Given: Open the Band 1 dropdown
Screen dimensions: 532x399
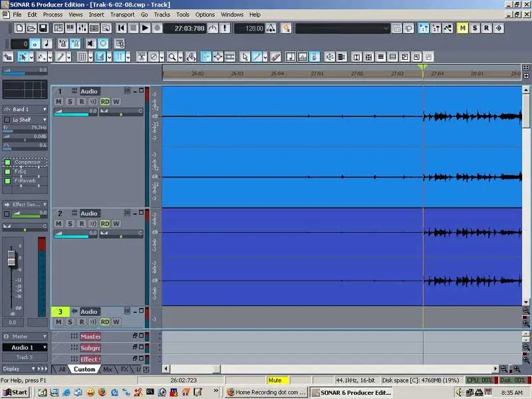Looking at the screenshot, I should click(25, 109).
